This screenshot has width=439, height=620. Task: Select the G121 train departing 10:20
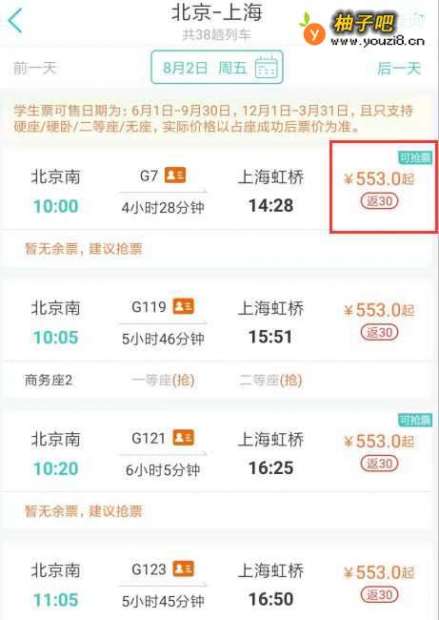[220, 453]
